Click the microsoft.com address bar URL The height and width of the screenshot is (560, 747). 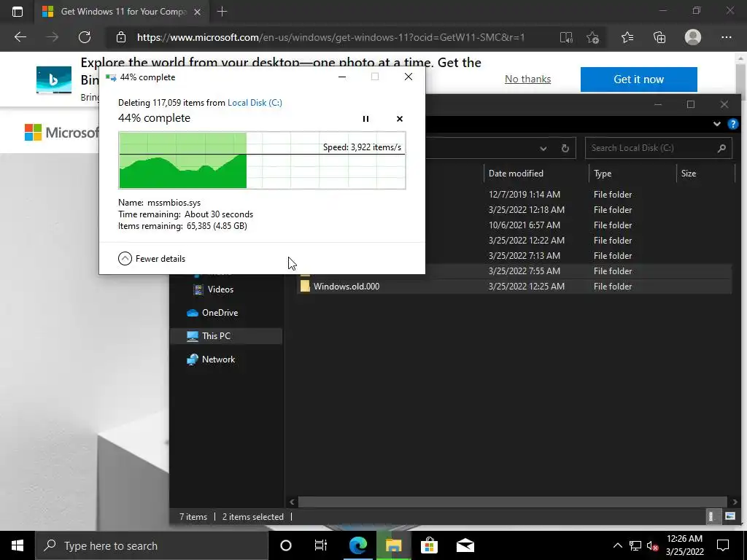click(330, 37)
